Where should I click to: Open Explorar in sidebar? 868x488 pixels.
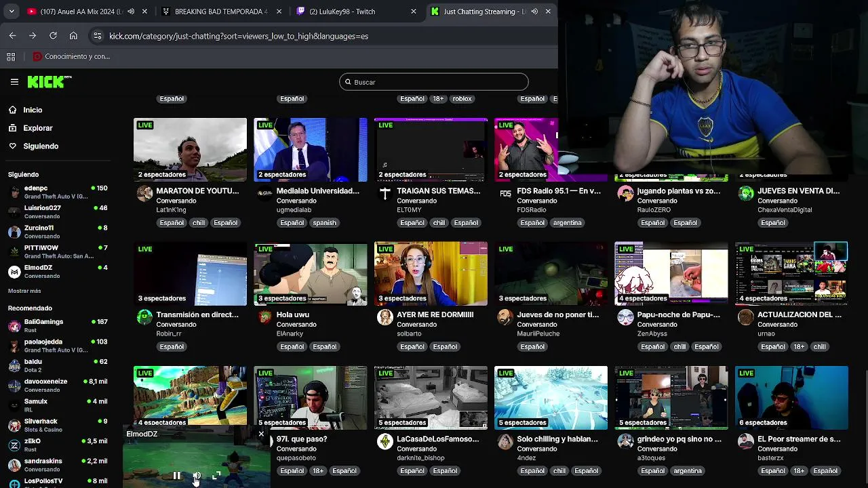click(x=37, y=128)
